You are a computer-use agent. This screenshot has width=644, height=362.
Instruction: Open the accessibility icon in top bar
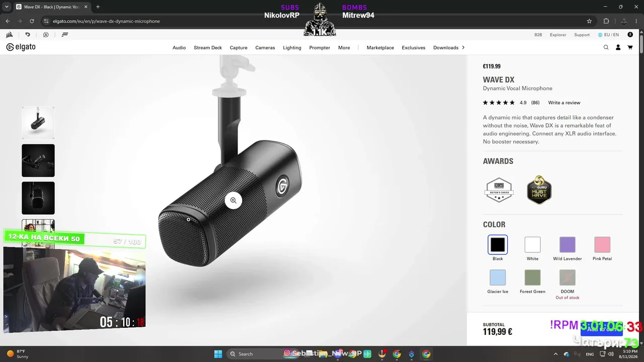pyautogui.click(x=630, y=35)
